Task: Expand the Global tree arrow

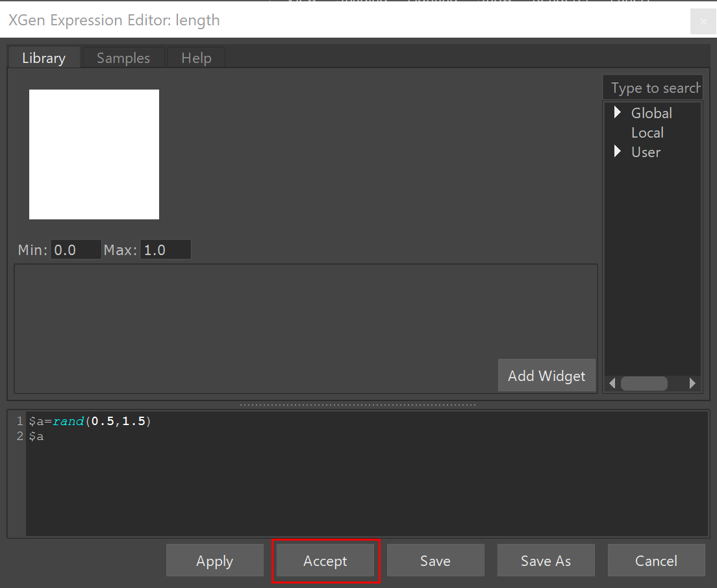Action: coord(618,112)
